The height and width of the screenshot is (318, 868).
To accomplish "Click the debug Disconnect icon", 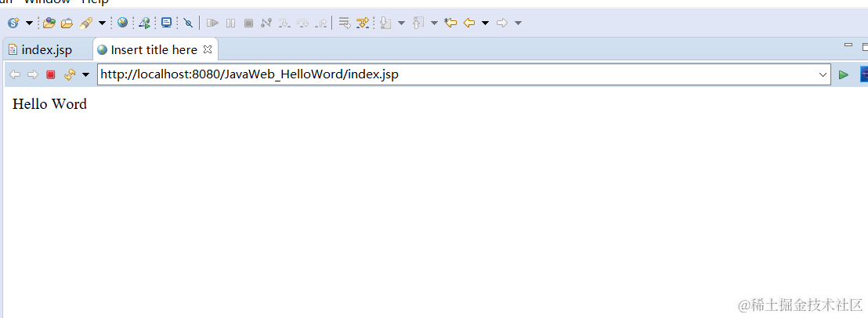I will 266,23.
